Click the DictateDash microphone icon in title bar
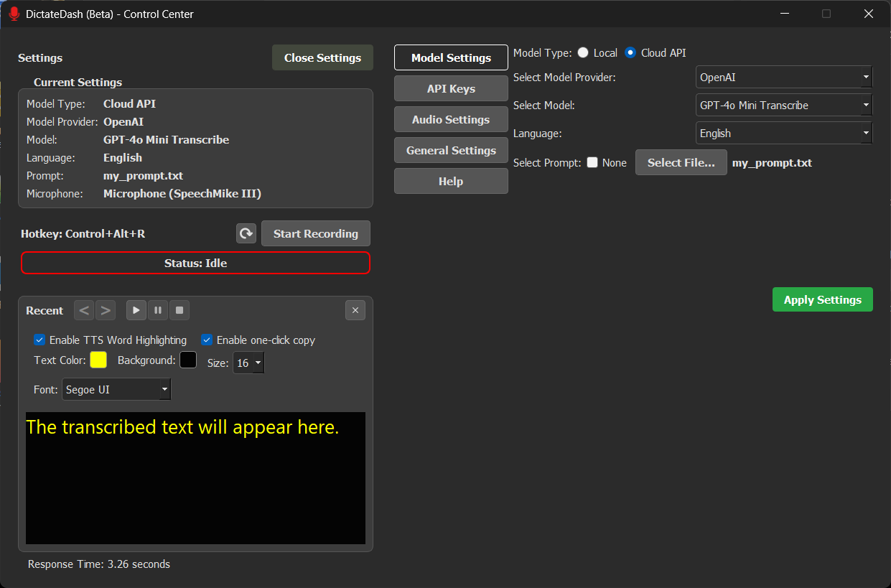 coord(13,13)
